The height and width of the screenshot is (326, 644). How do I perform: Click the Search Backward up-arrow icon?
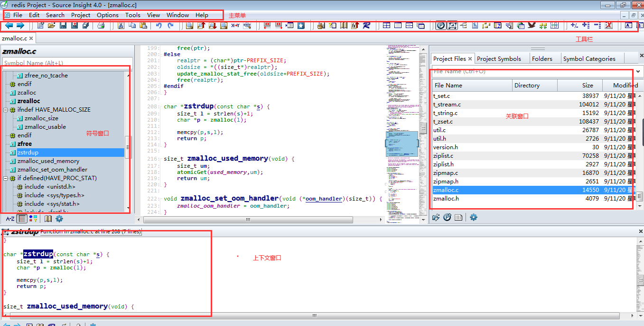click(201, 25)
